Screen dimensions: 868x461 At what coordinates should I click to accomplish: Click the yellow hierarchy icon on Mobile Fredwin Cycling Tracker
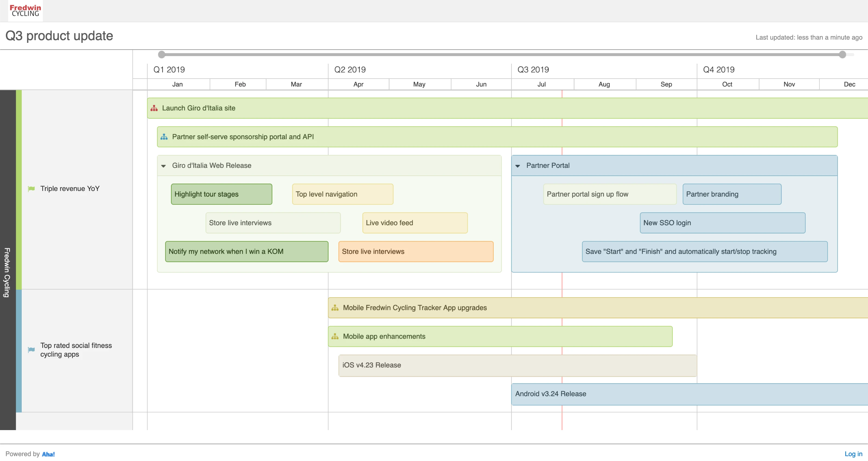tap(335, 308)
